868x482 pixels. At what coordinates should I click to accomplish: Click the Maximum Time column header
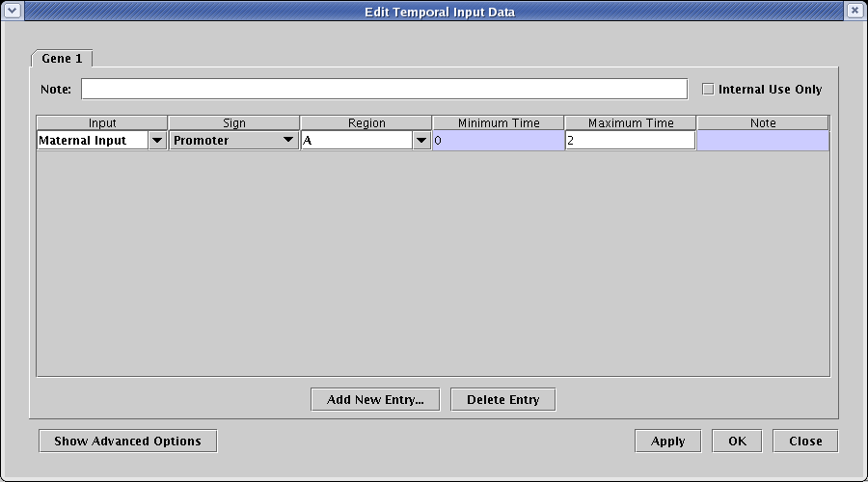[x=631, y=122]
